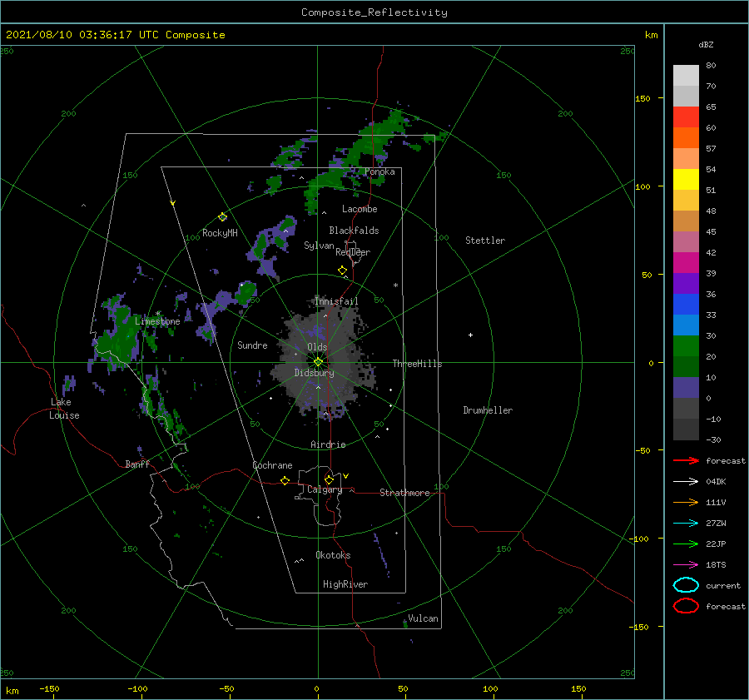Click the Ponoka town label

click(x=379, y=171)
